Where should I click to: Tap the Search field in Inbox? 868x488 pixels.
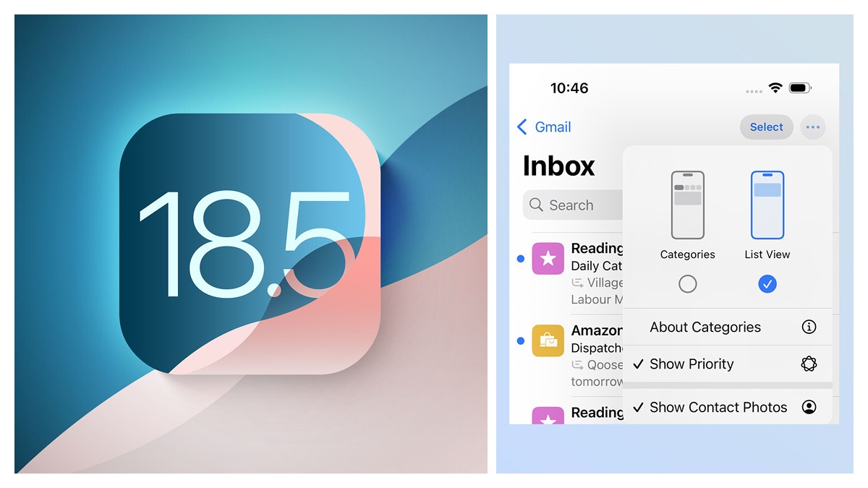(x=573, y=205)
